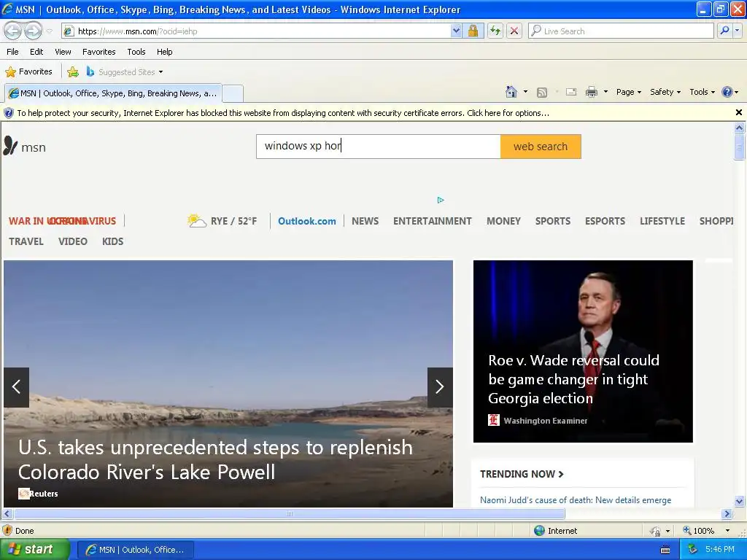Click the msn butterfly logo
The width and height of the screenshot is (747, 560).
pos(24,146)
